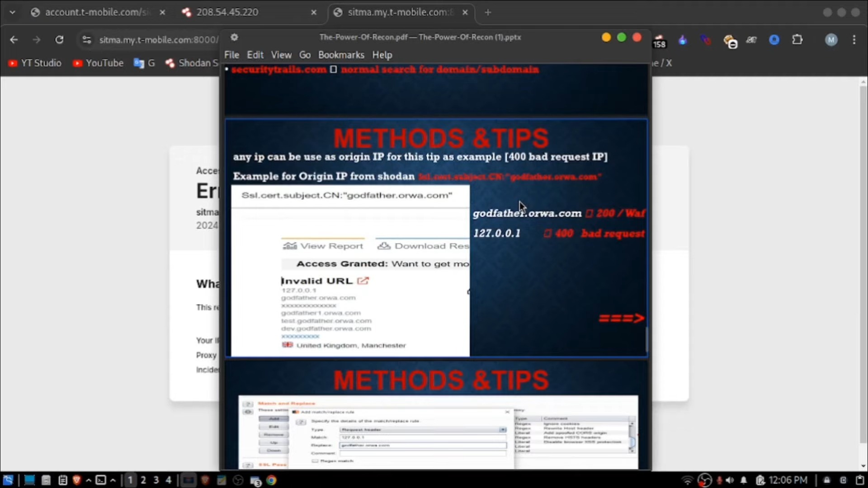Click the blue-red paperclip extension icon
This screenshot has height=488, width=868.
tap(706, 40)
